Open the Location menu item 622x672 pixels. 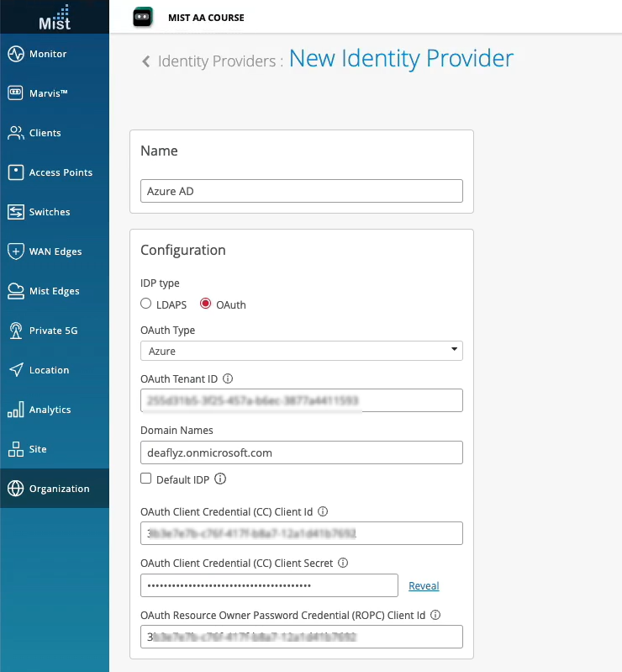49,370
